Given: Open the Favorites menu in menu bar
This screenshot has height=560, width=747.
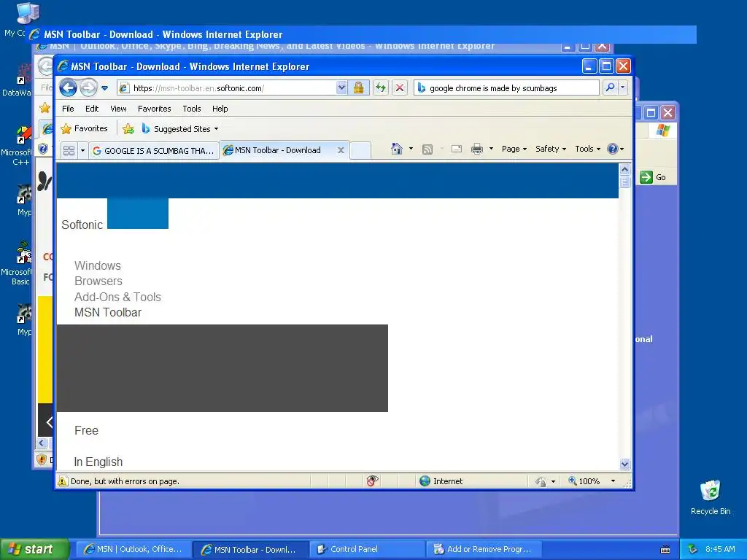Looking at the screenshot, I should [155, 109].
